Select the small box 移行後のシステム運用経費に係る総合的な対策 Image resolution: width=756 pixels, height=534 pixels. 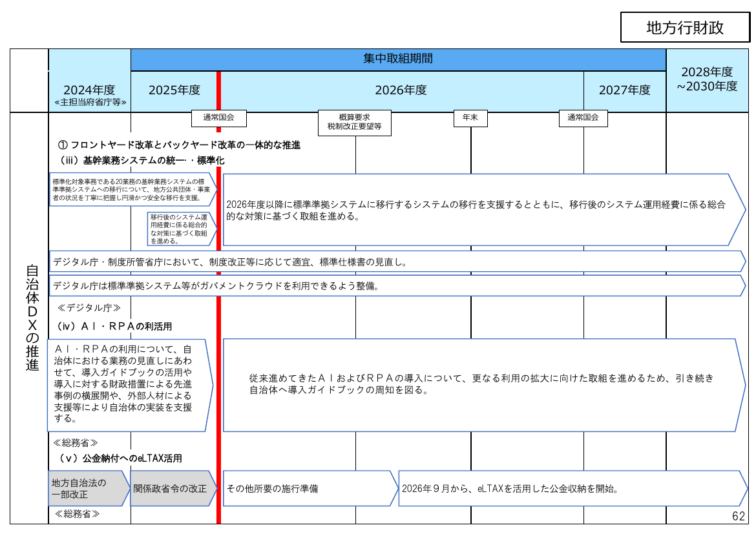click(x=182, y=229)
